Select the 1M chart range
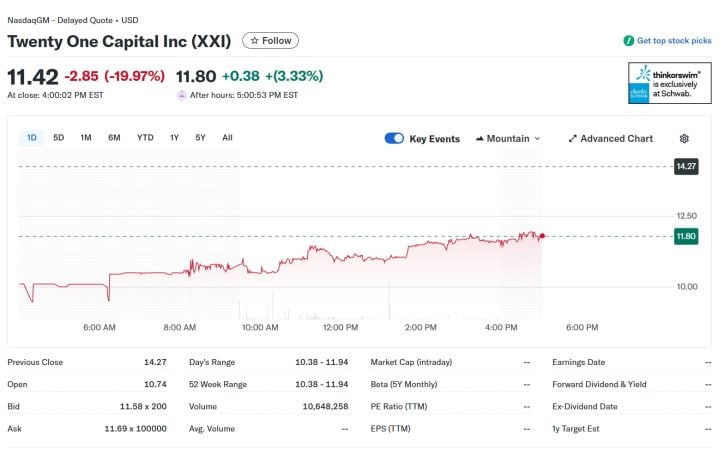724x450 pixels. point(86,138)
